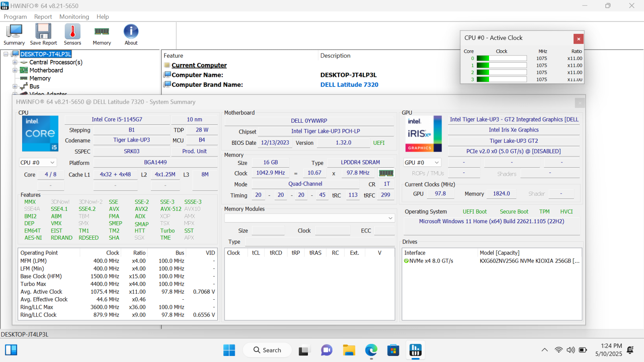Expand the Central Processor(s) tree node
This screenshot has height=362, width=644.
coord(15,62)
